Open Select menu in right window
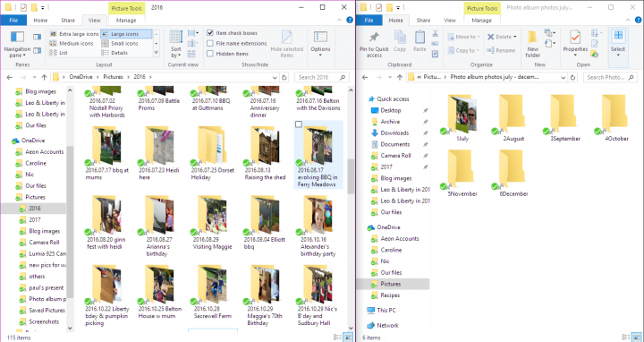The height and width of the screenshot is (342, 644). (x=618, y=43)
